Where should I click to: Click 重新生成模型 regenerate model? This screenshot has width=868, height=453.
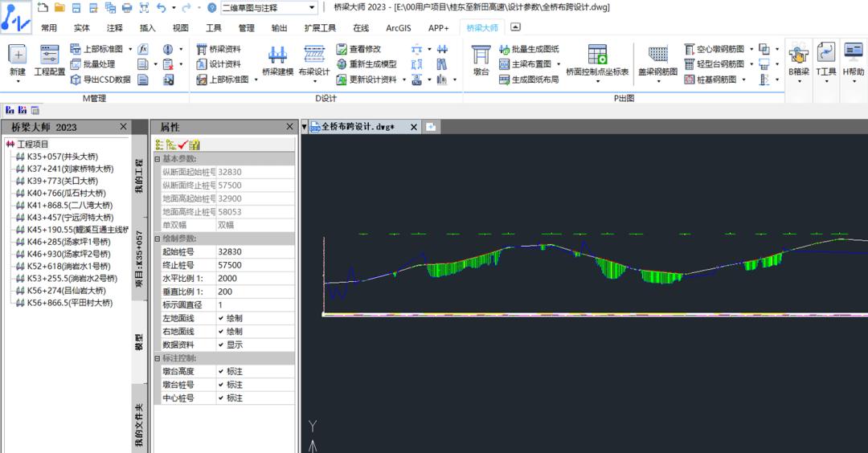(x=366, y=64)
